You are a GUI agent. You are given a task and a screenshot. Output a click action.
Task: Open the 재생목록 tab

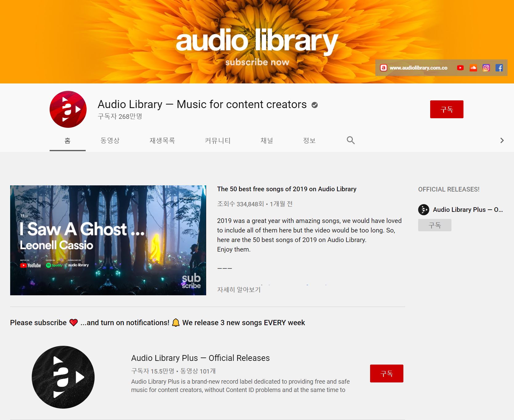(x=162, y=141)
